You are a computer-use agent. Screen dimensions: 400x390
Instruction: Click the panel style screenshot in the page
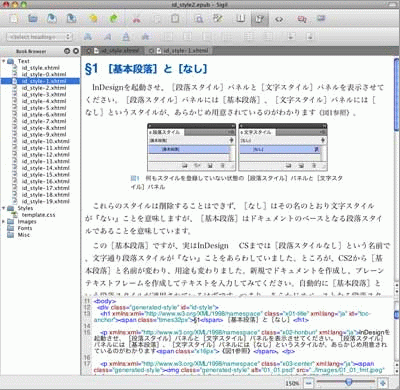pos(237,147)
